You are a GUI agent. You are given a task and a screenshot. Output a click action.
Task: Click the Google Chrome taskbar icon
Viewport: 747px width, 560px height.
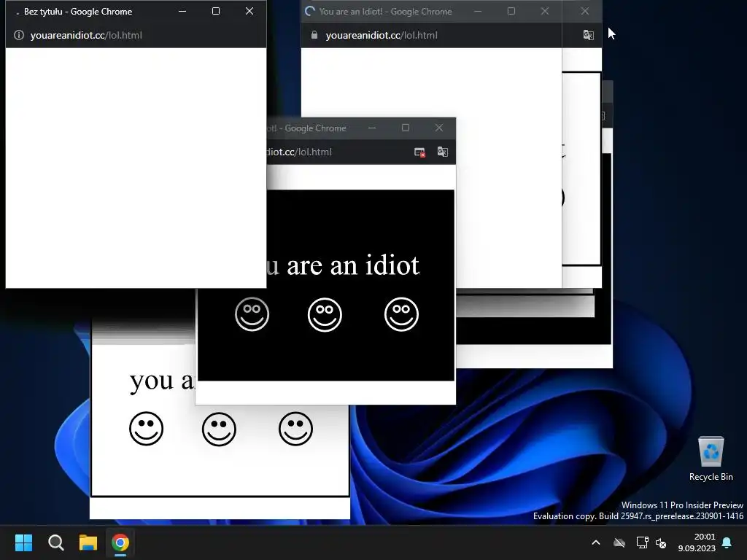point(120,542)
